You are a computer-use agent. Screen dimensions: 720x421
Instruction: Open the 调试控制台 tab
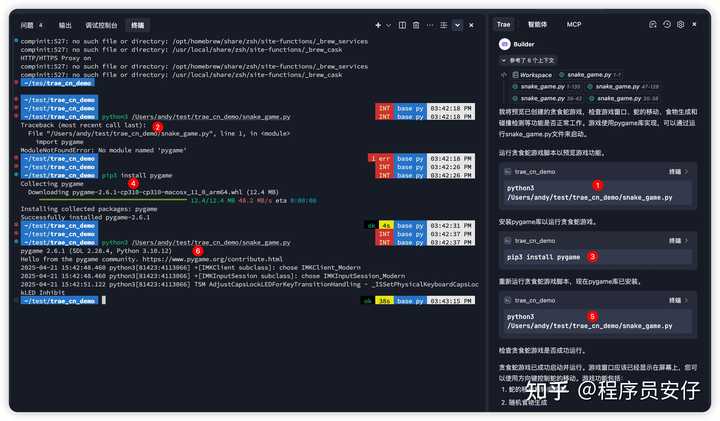(101, 24)
